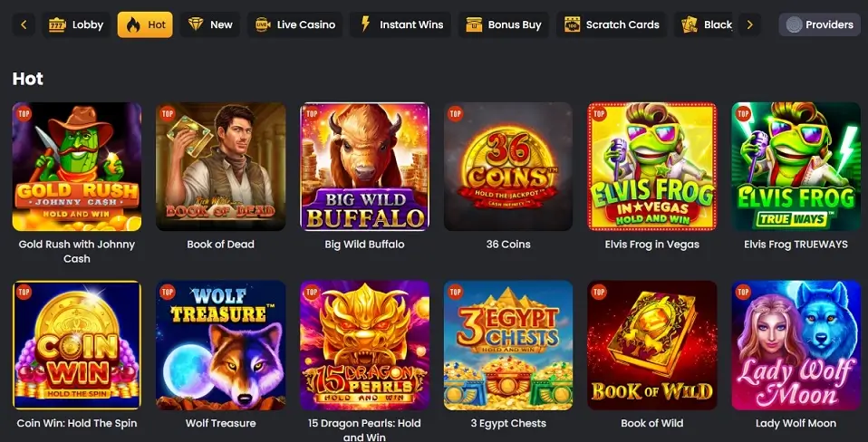Click the Scratch Cards ticket icon

[572, 24]
